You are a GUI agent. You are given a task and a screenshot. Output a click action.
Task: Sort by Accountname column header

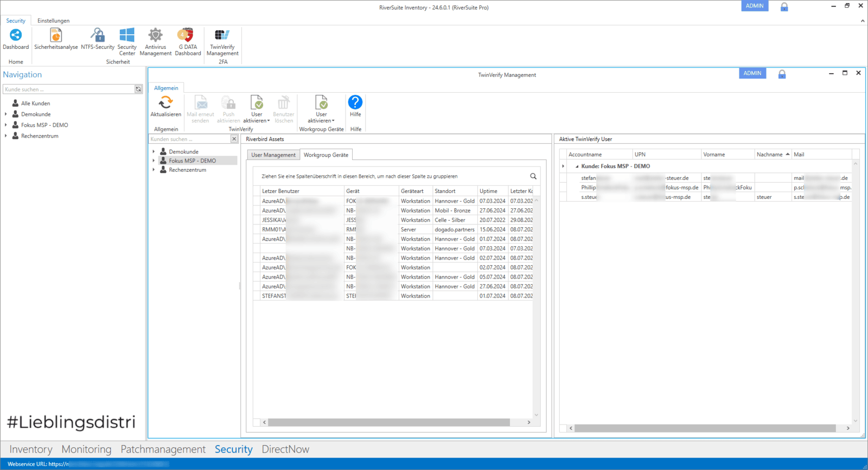(x=599, y=154)
